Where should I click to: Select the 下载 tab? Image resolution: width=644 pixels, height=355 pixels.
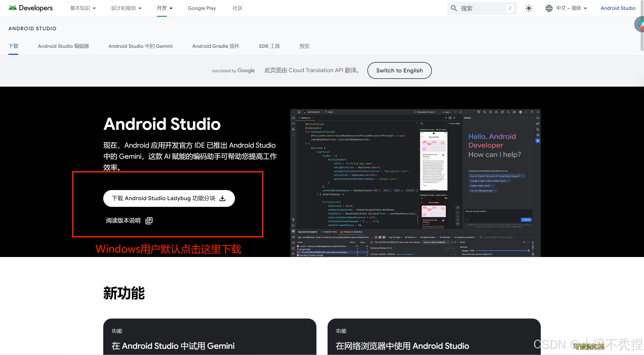[x=13, y=46]
